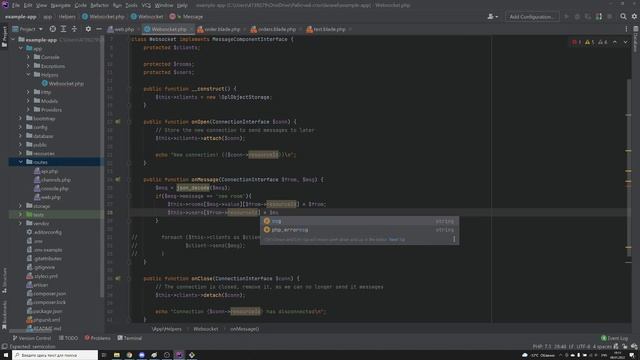Viewport: 640px width, 360px height.
Task: Click red error indicator in editor corner
Action: click(576, 42)
